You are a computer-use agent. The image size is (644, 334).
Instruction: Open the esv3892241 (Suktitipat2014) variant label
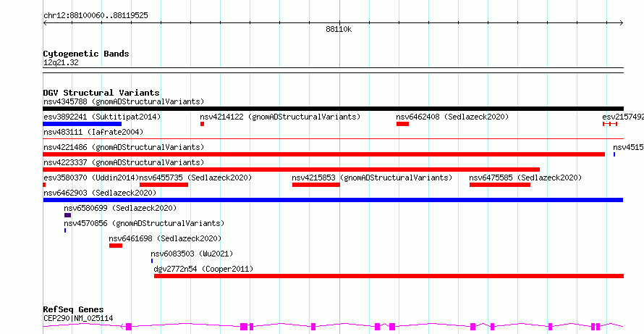102,117
